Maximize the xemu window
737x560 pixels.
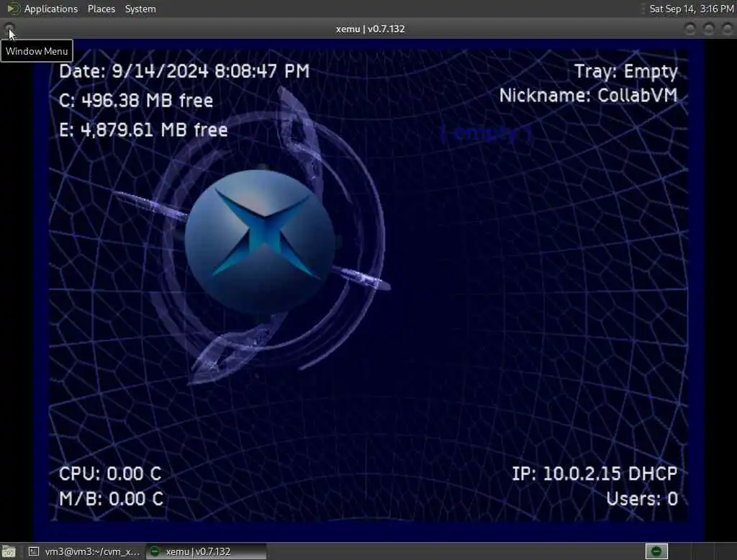click(x=708, y=30)
